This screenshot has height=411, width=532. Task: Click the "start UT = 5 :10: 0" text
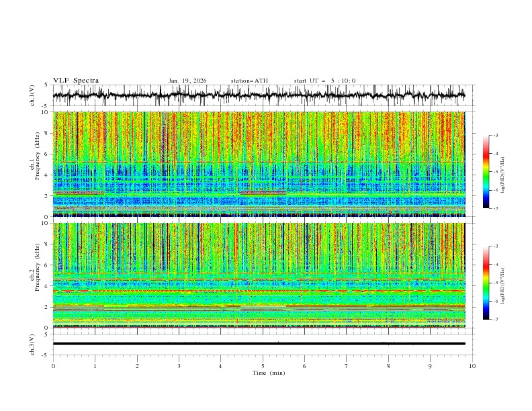tap(324, 81)
